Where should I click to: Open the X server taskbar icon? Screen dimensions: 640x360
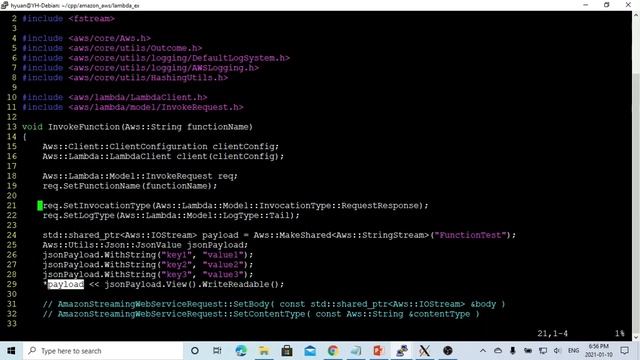(424, 351)
